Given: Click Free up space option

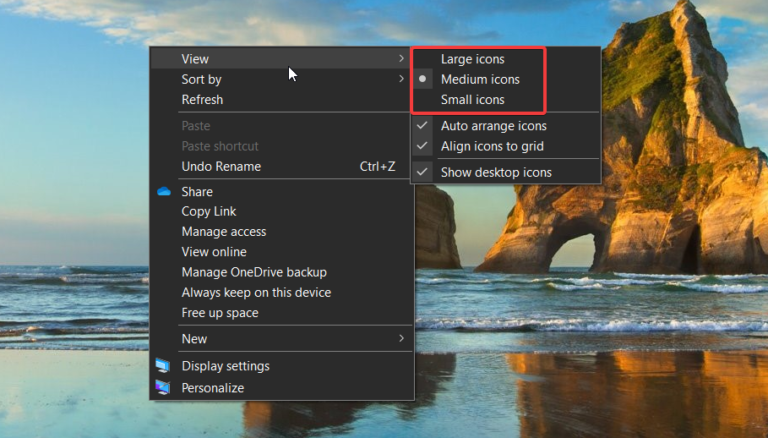Looking at the screenshot, I should tap(219, 313).
